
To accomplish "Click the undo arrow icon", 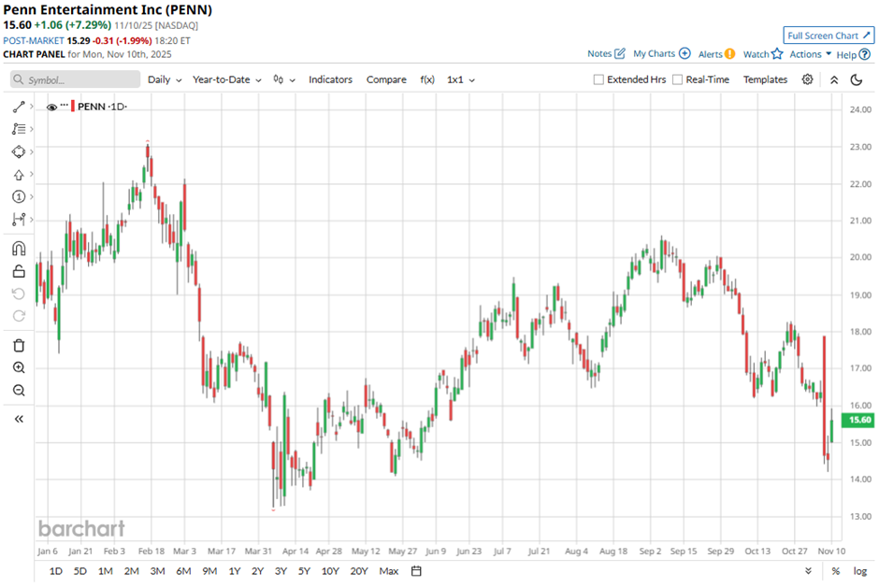I will click(x=19, y=294).
